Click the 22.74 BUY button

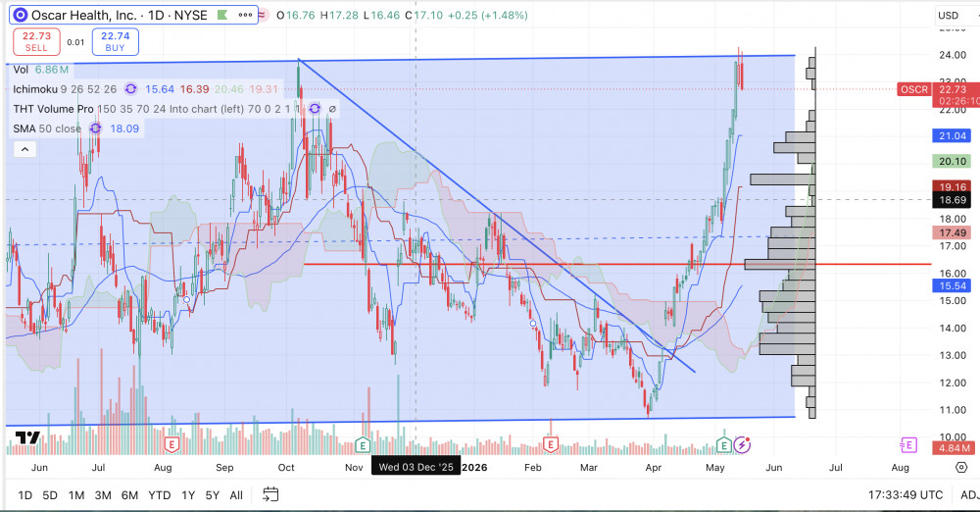coord(115,41)
